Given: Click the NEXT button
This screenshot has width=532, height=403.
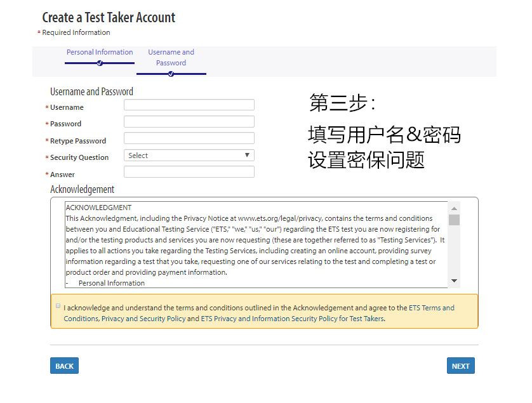Looking at the screenshot, I should click(461, 366).
